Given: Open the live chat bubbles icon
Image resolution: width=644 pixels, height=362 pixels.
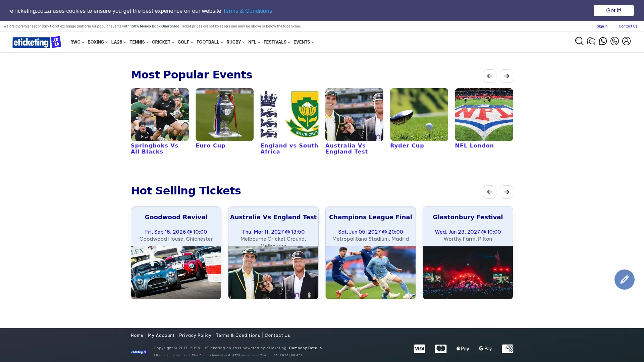Looking at the screenshot, I should tap(591, 41).
